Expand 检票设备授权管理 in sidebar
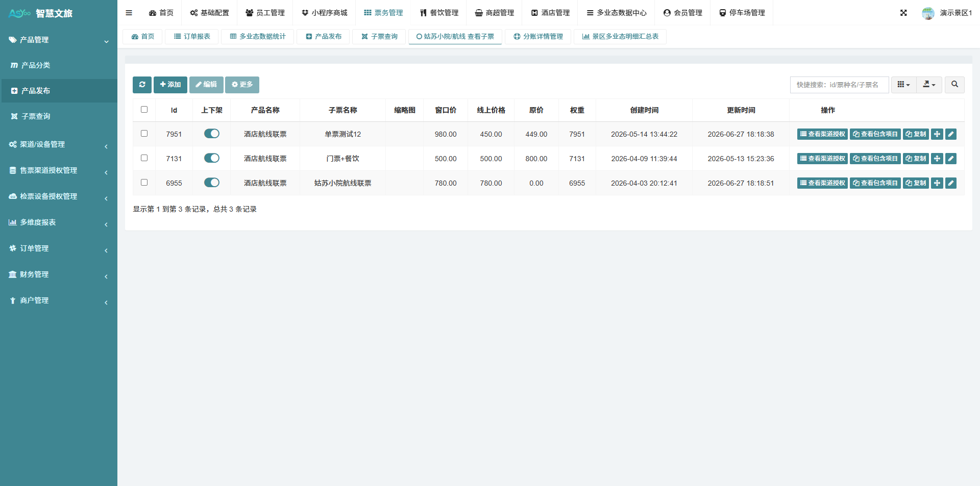 (59, 196)
